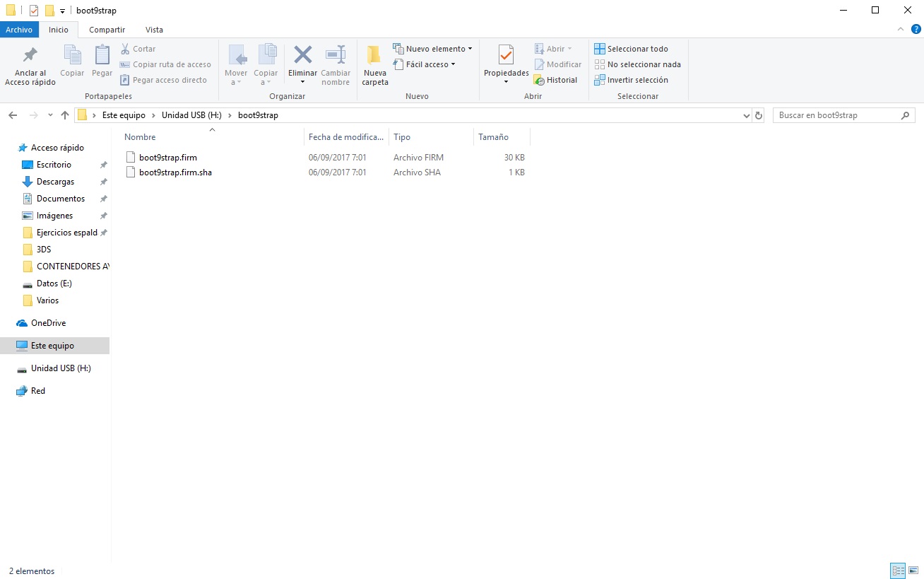Image resolution: width=924 pixels, height=579 pixels.
Task: Open the Vista ribbon tab
Action: [154, 30]
